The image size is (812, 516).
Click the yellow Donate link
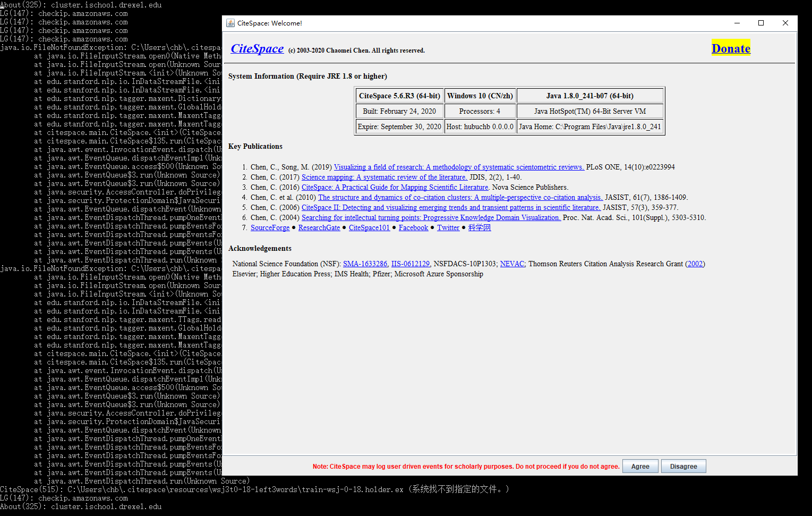[731, 48]
